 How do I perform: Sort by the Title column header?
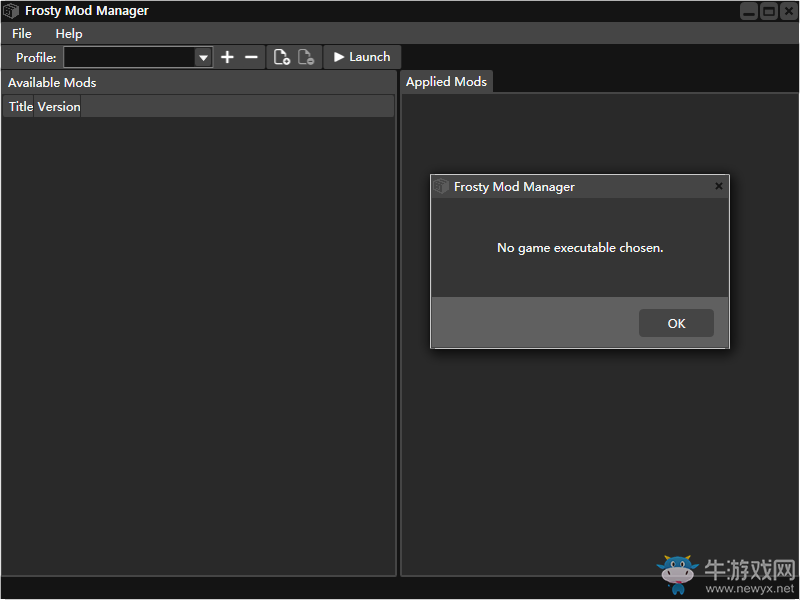click(x=19, y=107)
